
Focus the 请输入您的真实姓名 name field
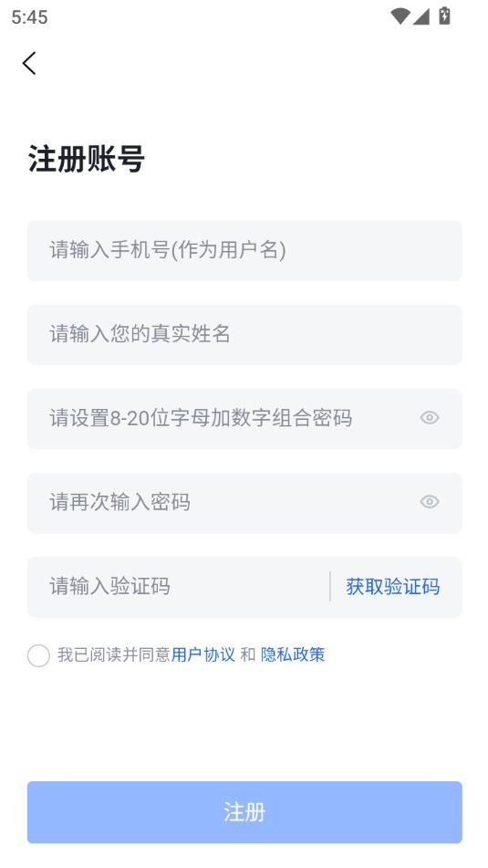click(x=244, y=335)
